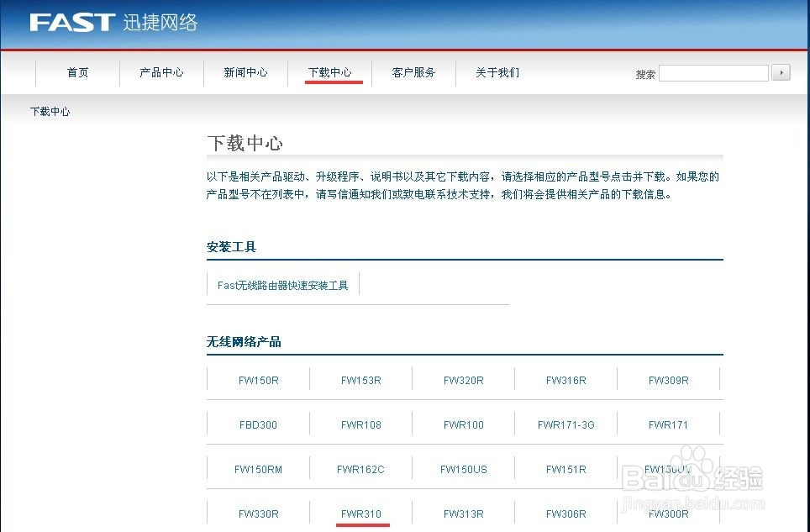
Task: Click the 下载中心 breadcrumb link
Action: pyautogui.click(x=50, y=111)
